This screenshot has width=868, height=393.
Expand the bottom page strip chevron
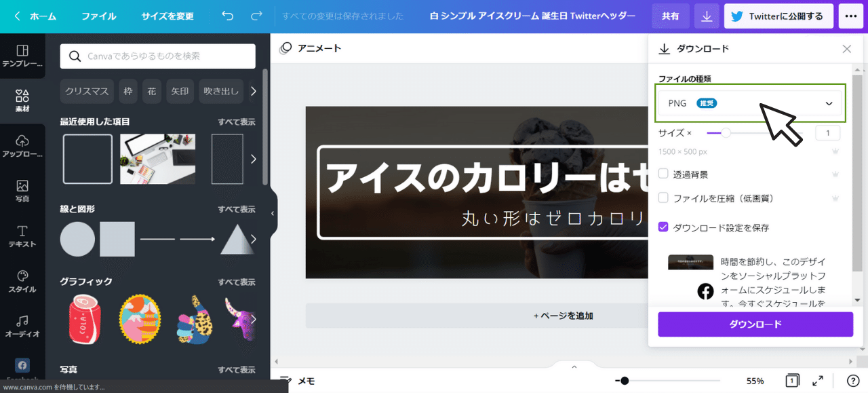pyautogui.click(x=574, y=367)
